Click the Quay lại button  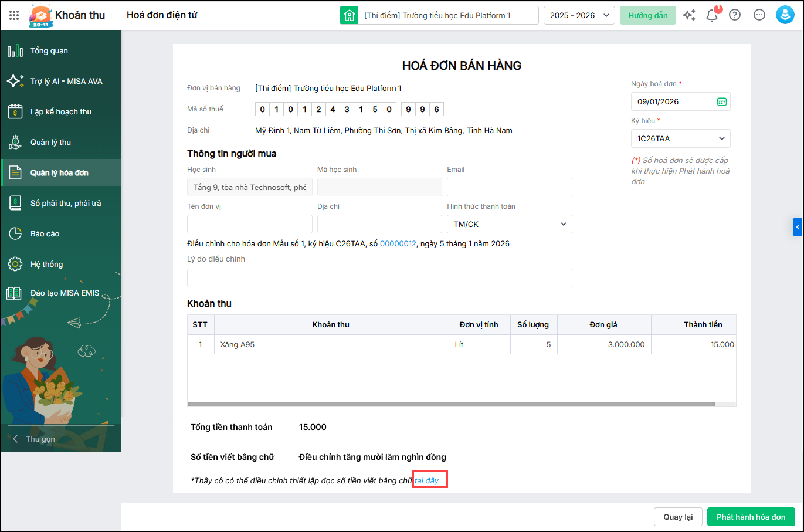click(678, 517)
